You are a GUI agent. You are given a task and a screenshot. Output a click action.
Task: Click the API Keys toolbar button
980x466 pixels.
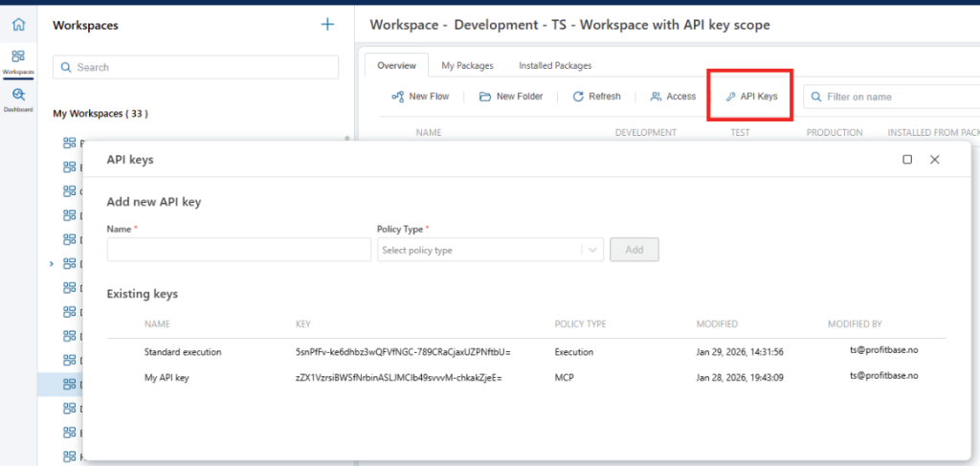pos(751,97)
